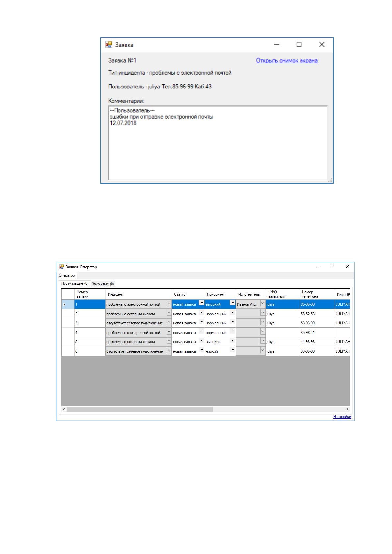The image size is (392, 554).
Task: Click the horizontal scrollbar left arrow
Action: [64, 409]
